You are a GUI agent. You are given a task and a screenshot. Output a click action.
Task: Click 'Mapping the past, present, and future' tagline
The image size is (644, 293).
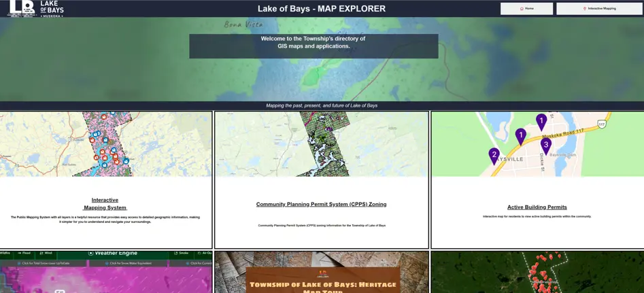point(322,105)
